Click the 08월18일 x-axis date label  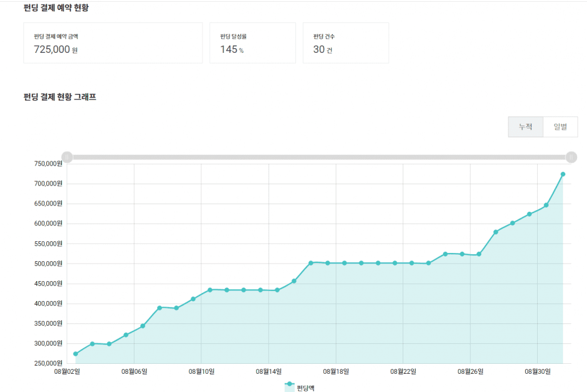336,371
